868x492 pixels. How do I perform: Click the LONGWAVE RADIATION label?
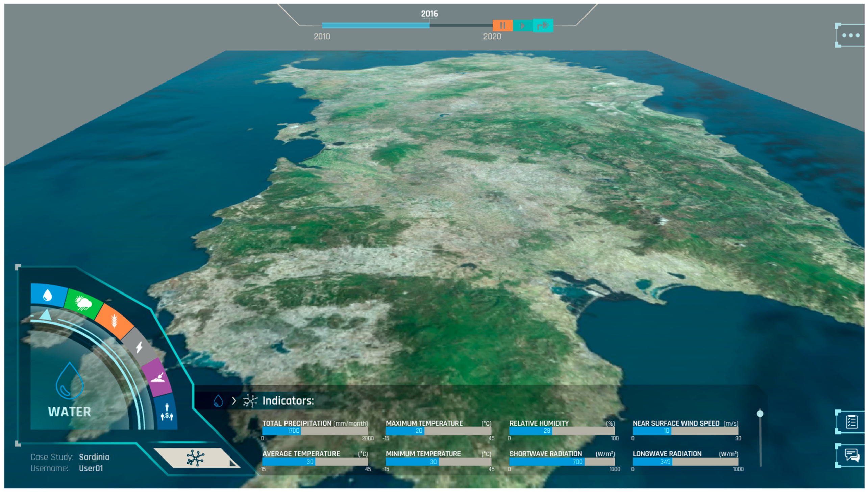[667, 454]
